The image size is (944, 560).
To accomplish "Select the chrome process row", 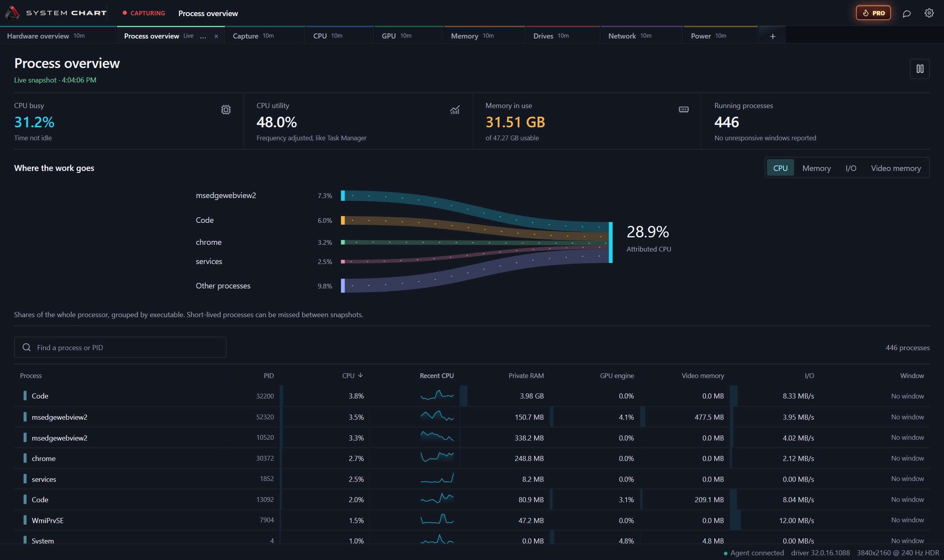I will (x=472, y=458).
